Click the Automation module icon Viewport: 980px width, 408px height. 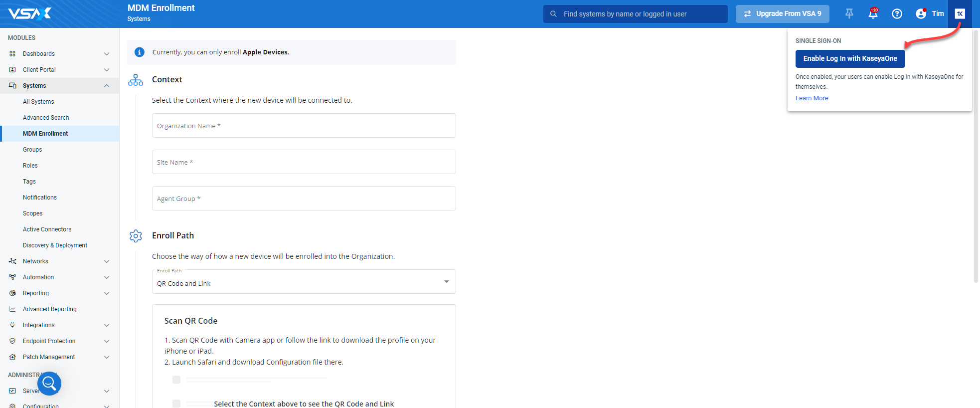tap(12, 277)
